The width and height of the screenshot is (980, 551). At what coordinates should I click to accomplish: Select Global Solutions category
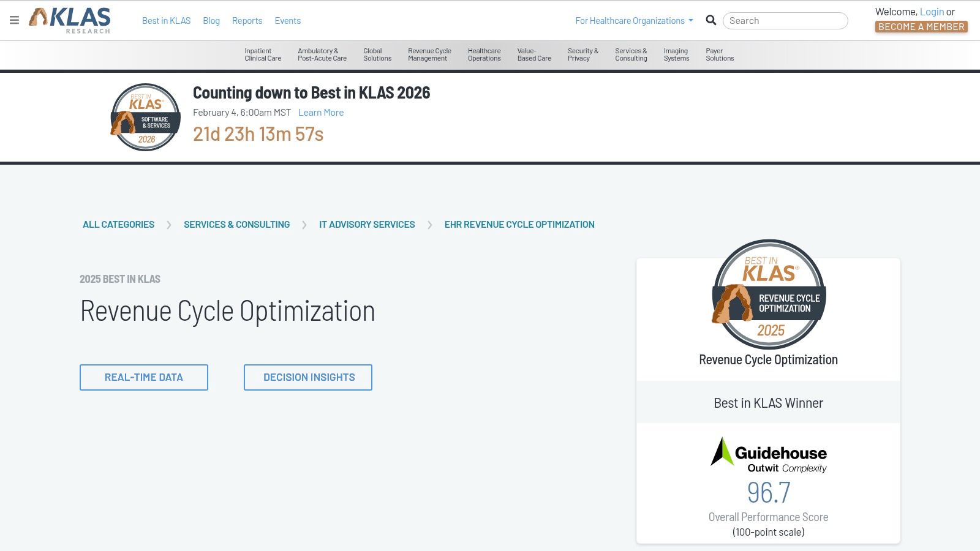377,55
